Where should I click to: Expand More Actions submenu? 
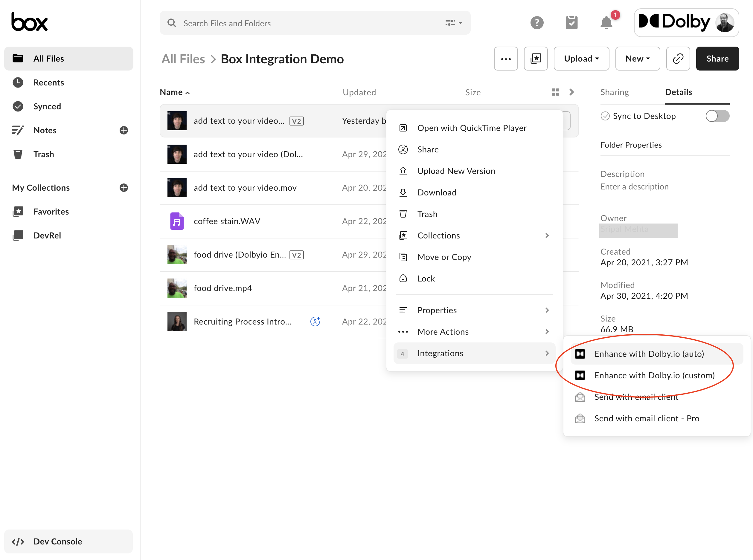click(x=474, y=331)
